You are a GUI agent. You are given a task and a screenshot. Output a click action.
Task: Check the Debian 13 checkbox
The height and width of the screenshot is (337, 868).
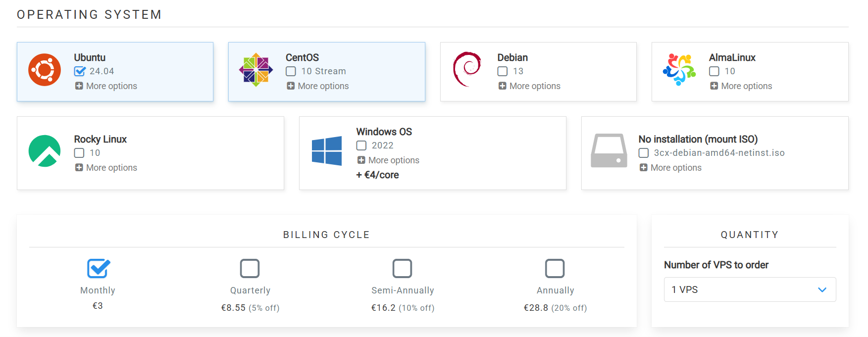point(503,71)
